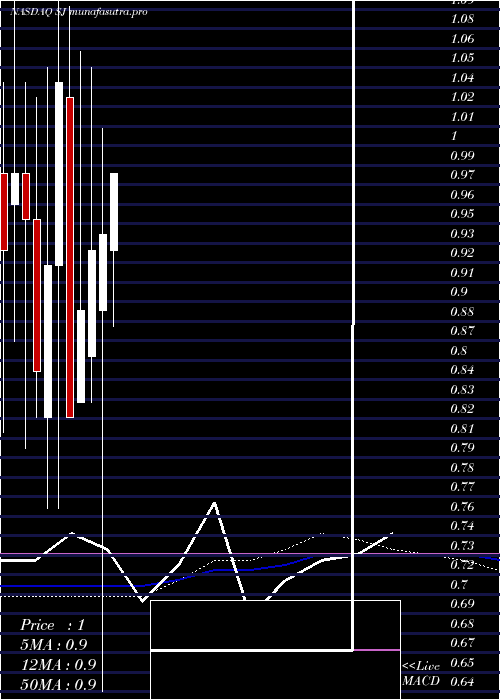Click the price axis label 0.95

coord(462,213)
